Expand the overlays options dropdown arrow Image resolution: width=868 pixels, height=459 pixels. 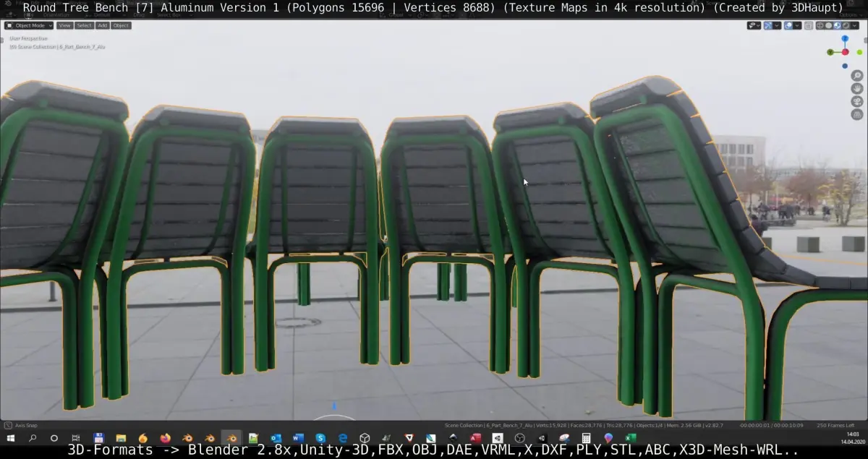(797, 25)
